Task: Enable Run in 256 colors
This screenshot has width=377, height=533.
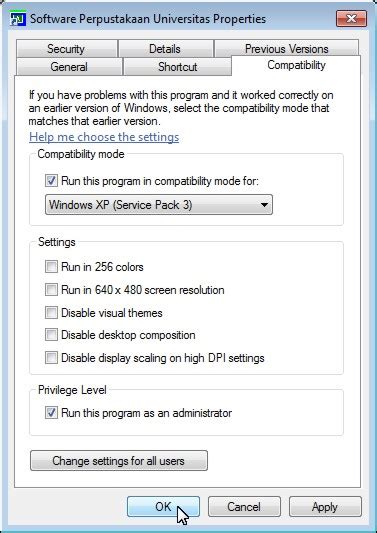Action: click(x=51, y=267)
